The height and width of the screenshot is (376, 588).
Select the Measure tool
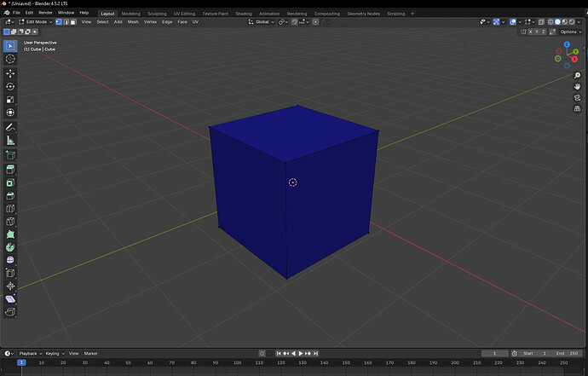point(10,141)
